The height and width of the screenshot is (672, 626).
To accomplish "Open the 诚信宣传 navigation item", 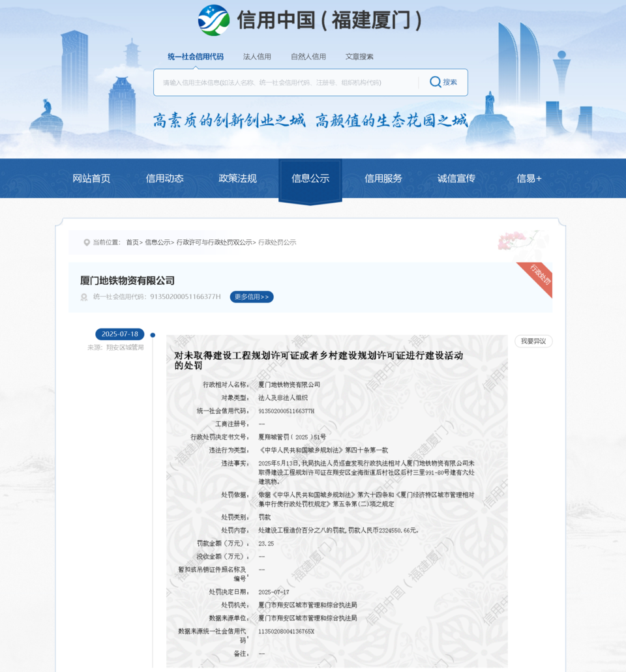I will [456, 179].
